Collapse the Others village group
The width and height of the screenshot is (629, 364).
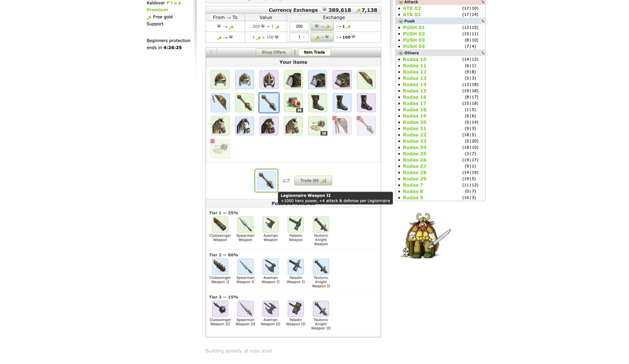point(401,53)
